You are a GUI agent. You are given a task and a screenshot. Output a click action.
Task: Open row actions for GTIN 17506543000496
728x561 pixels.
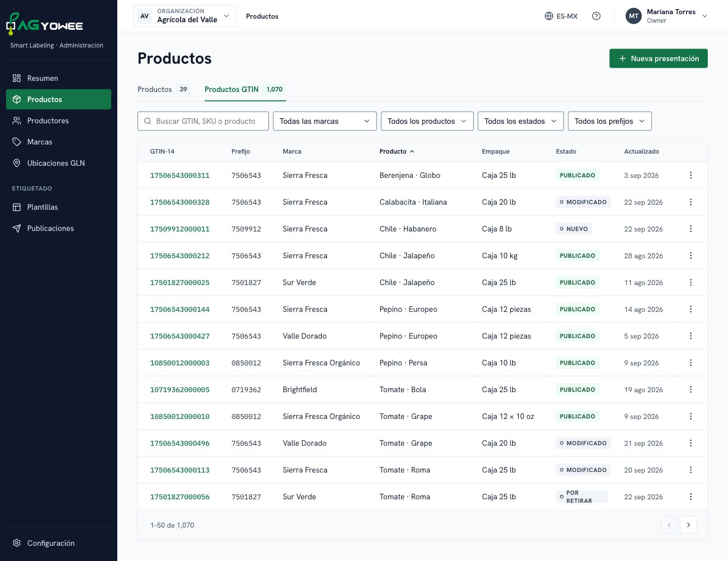coord(691,443)
